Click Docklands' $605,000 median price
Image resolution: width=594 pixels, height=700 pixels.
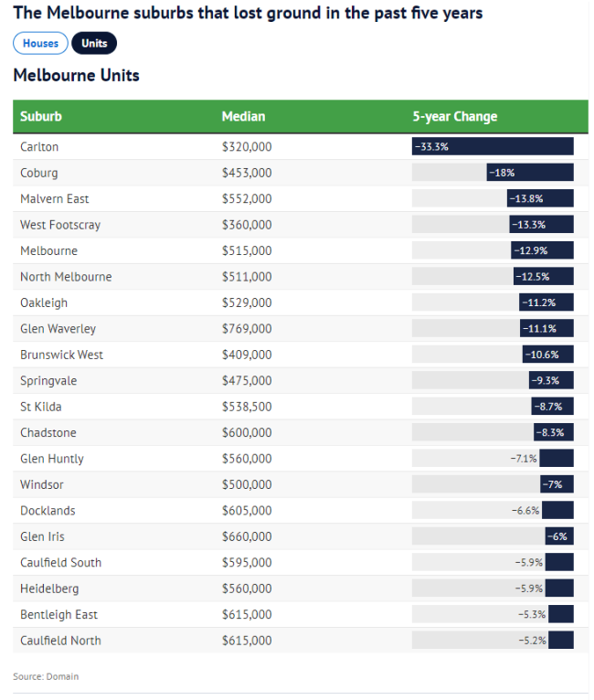pyautogui.click(x=247, y=510)
